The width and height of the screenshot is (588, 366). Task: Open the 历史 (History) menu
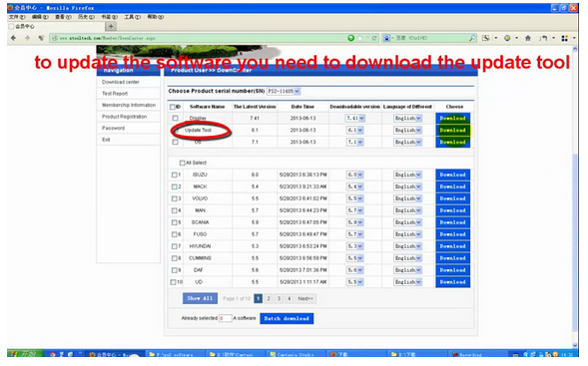86,17
